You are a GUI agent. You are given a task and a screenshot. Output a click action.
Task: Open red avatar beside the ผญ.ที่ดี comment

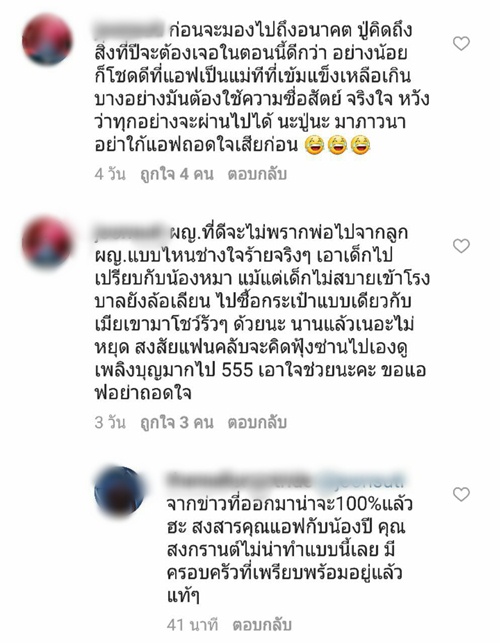click(x=47, y=242)
